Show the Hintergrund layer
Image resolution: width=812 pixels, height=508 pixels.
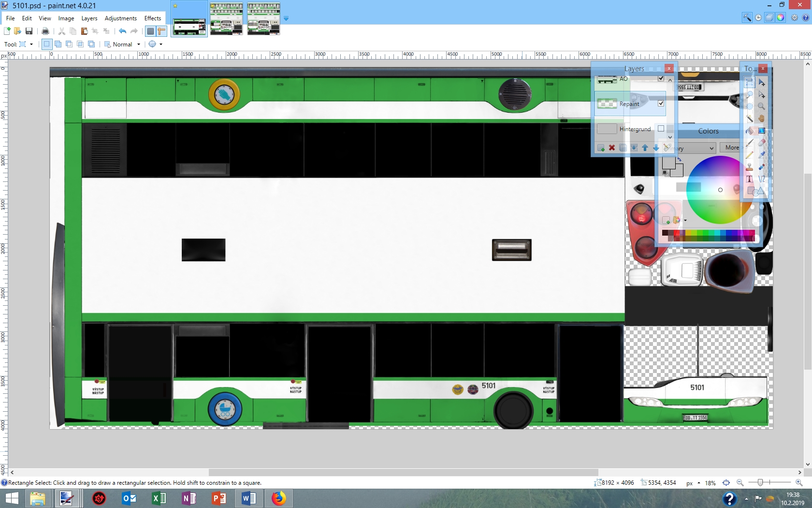point(661,129)
